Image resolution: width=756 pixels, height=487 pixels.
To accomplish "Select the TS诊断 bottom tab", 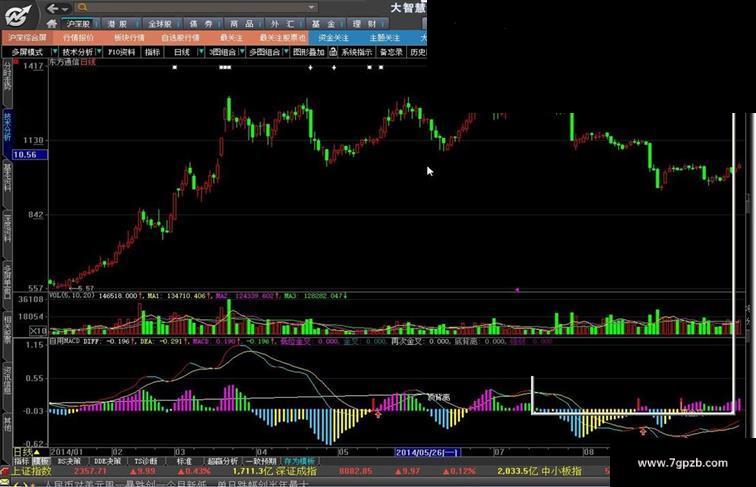I will (146, 461).
